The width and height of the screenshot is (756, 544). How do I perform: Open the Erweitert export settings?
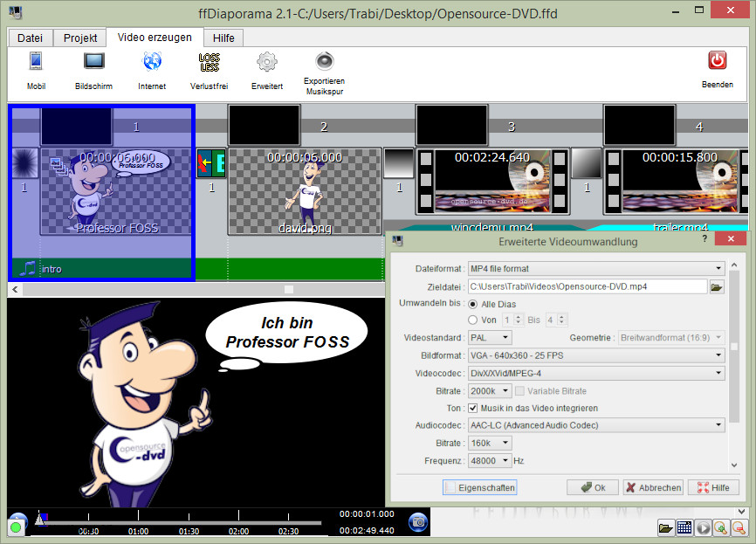tap(266, 71)
